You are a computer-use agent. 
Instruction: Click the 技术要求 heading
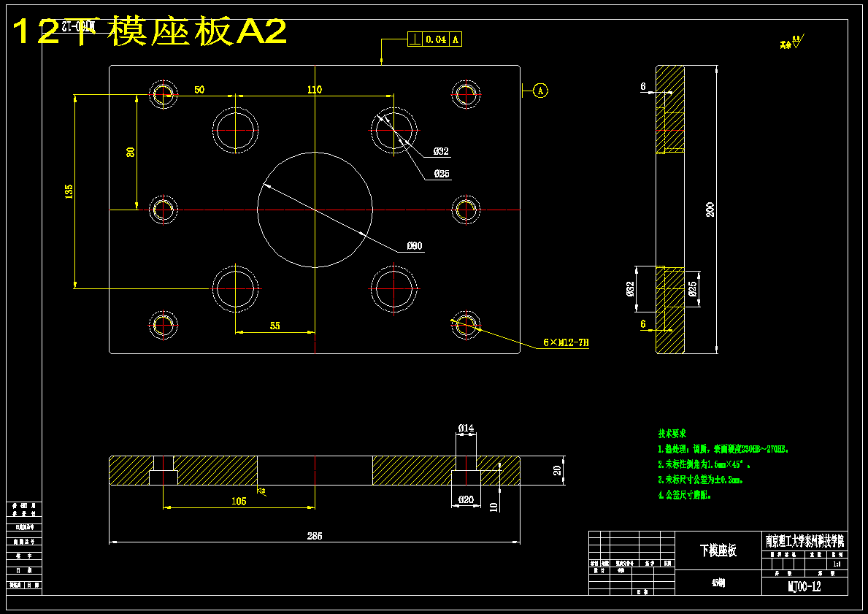672,433
